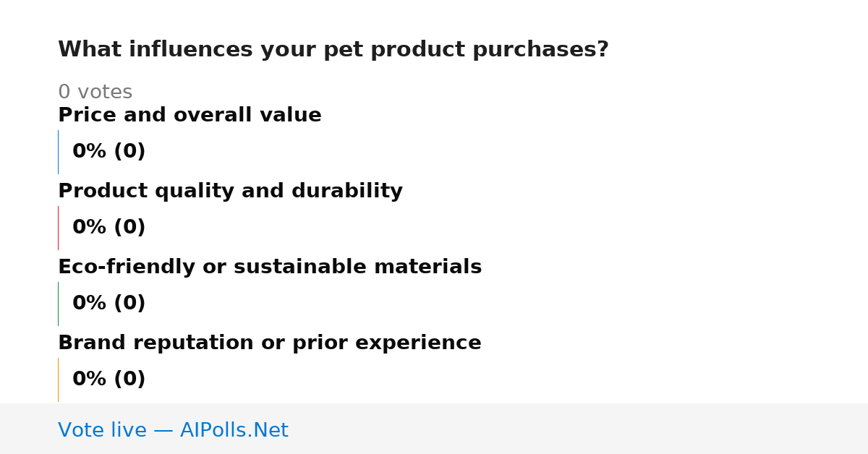Open the Vote live — AIPolls.Net link
The height and width of the screenshot is (454, 868).
click(173, 430)
